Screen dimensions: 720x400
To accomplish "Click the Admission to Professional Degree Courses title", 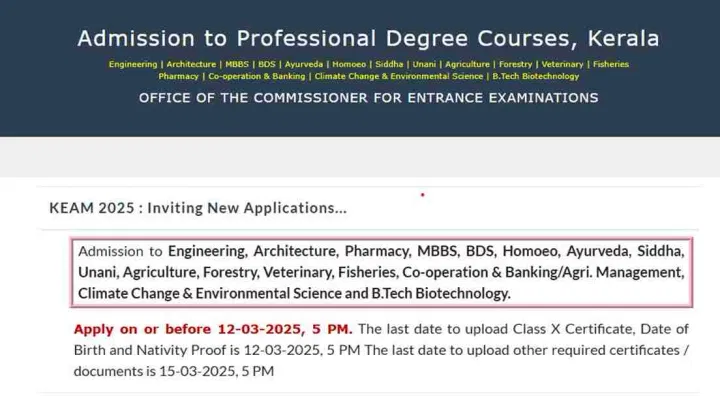I will click(x=368, y=39).
